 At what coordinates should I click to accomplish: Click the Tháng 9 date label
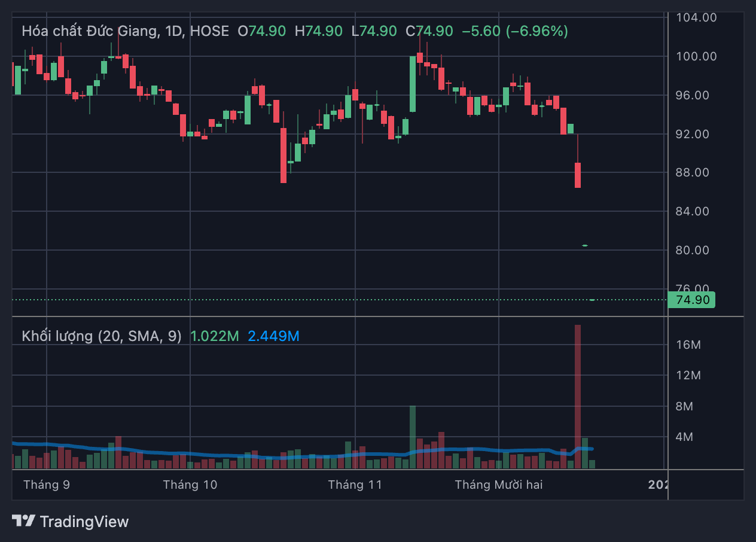(47, 485)
